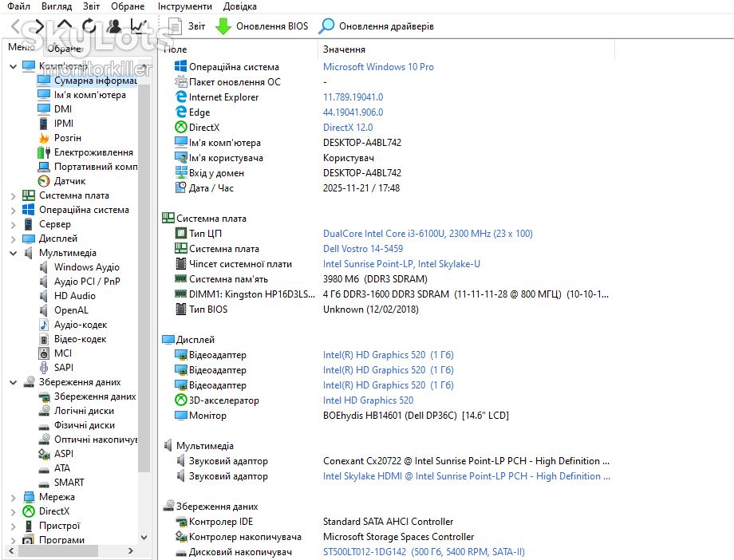Select the Відео-кодек item in the tree
734x560 pixels.
(80, 340)
